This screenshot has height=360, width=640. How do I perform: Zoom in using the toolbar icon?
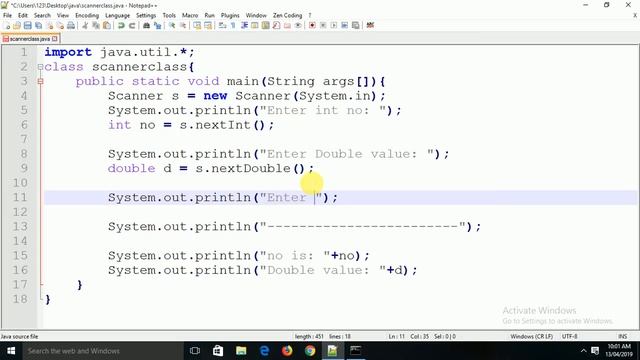[x=172, y=25]
